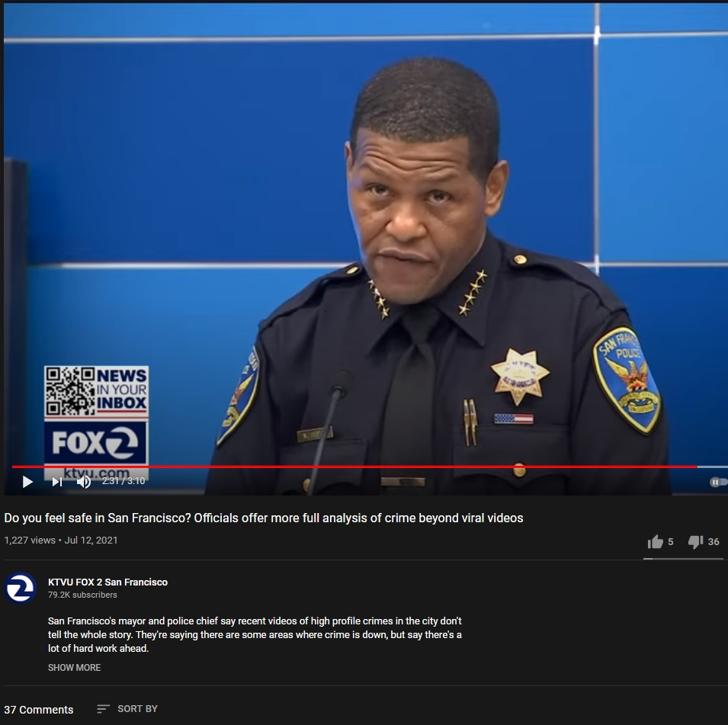The width and height of the screenshot is (728, 725).
Task: Open the KTVU FOX 2 San Francisco channel link
Action: tap(107, 582)
